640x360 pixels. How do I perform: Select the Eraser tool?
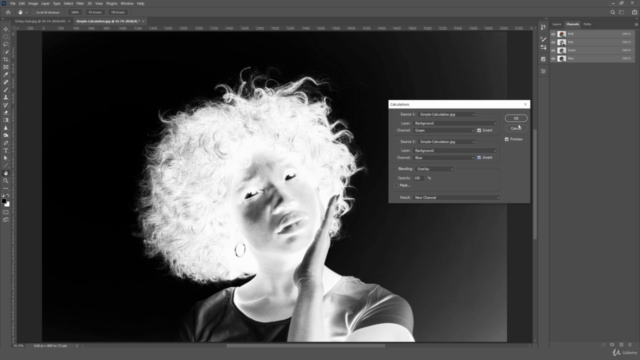(x=6, y=113)
